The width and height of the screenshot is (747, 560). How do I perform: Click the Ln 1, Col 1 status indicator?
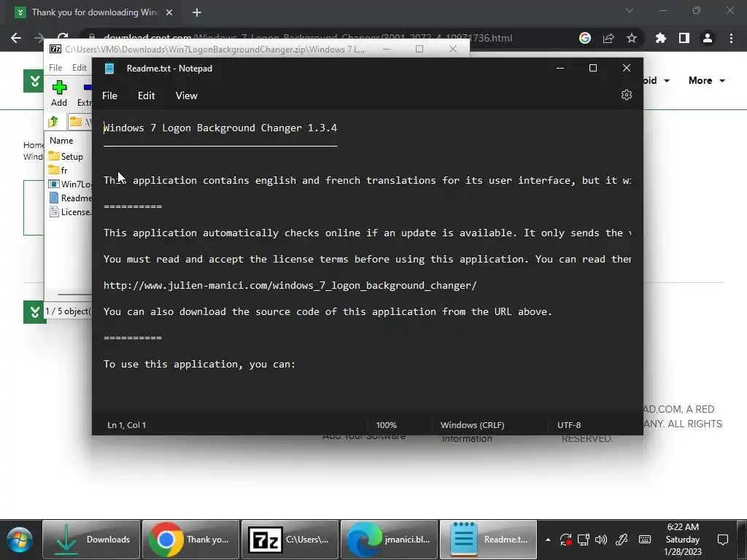pyautogui.click(x=127, y=425)
